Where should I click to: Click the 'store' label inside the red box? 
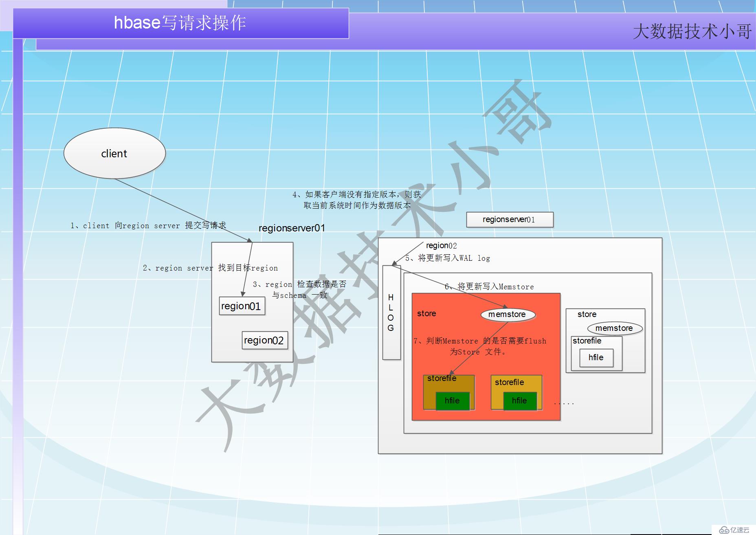coord(426,313)
